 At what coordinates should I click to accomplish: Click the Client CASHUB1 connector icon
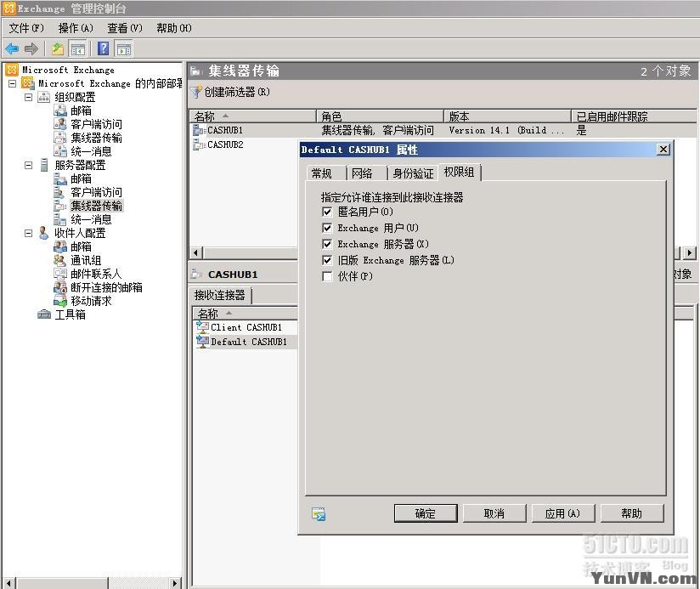203,327
